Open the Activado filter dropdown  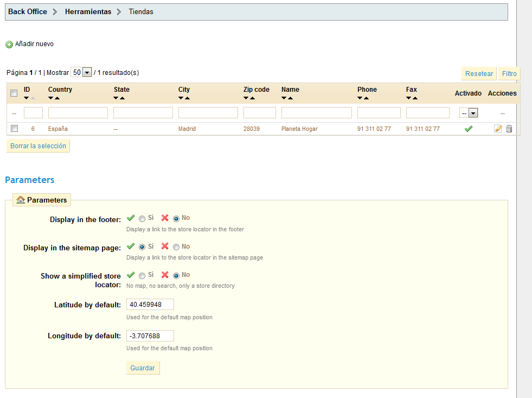(x=469, y=113)
